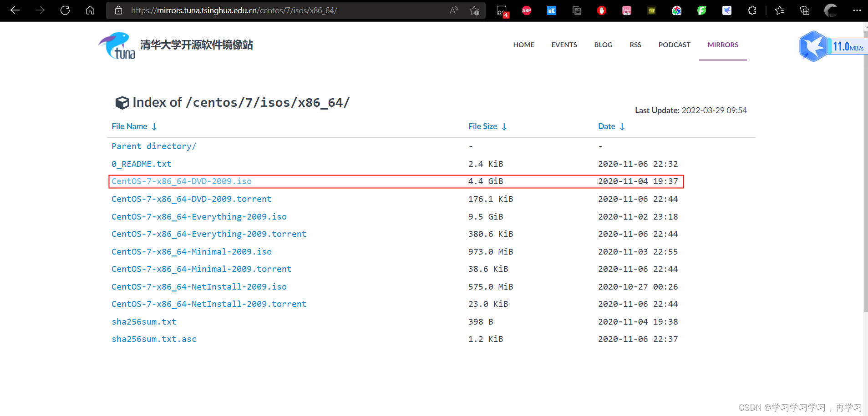The width and height of the screenshot is (868, 416).
Task: Select the MIRRORS navigation tab
Action: [x=723, y=45]
